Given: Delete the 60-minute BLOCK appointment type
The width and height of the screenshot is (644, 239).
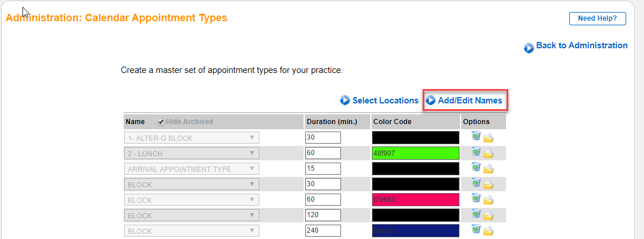Looking at the screenshot, I should (x=476, y=198).
